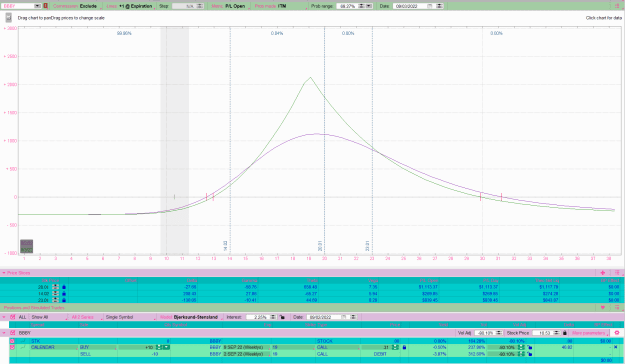
Task: Open the More parameters link
Action: pos(589,333)
